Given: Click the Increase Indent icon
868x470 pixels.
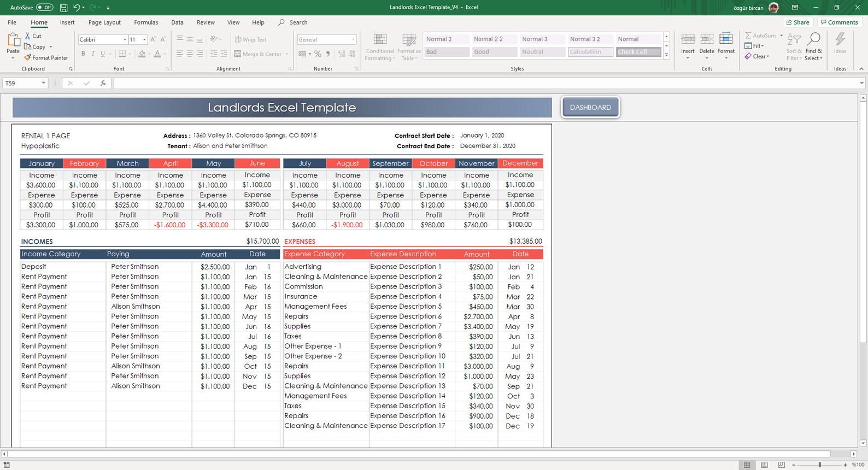Looking at the screenshot, I should point(224,54).
